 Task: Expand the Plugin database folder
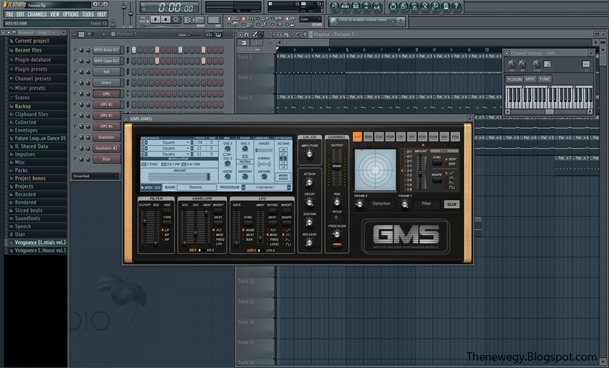coord(33,60)
